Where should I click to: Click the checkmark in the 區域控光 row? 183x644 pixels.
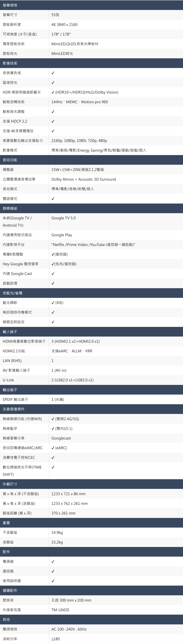(53, 83)
